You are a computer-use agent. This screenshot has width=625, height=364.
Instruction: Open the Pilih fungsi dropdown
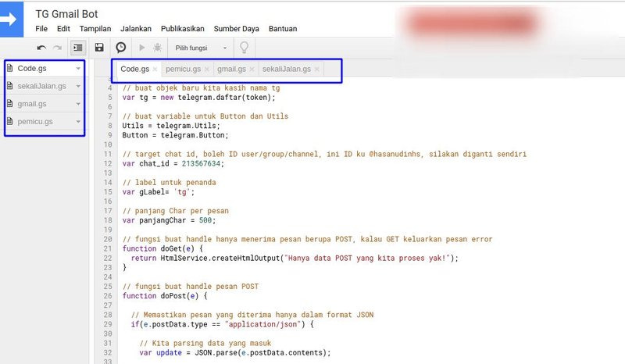(201, 48)
